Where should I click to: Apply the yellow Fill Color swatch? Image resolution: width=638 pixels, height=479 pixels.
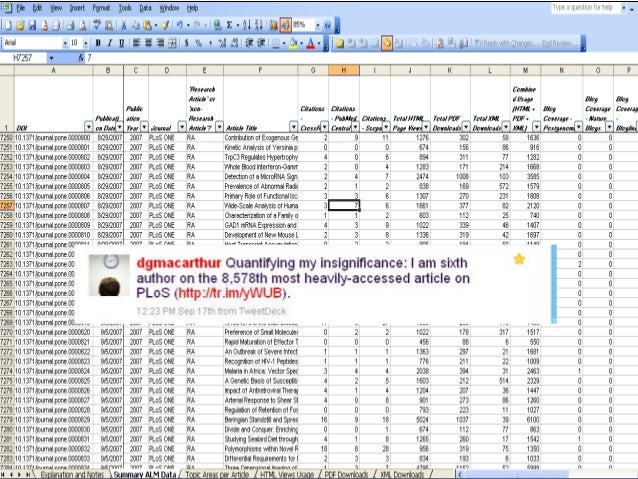click(x=293, y=43)
